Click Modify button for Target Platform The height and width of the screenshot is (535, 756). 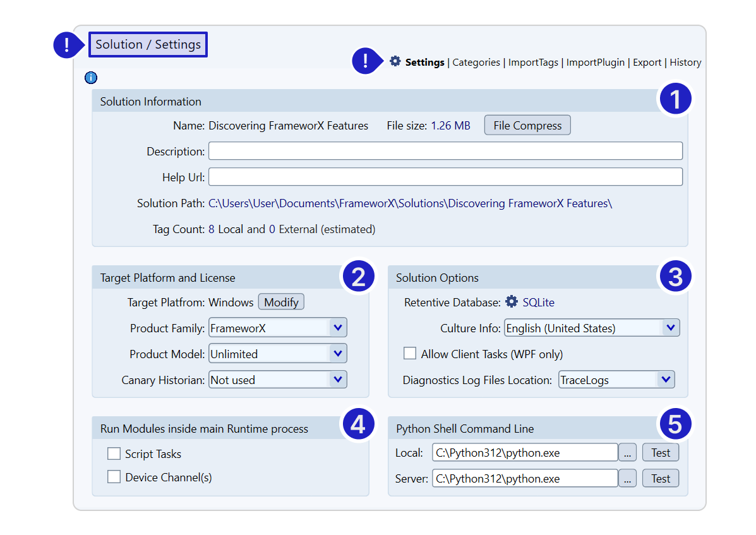tap(281, 302)
